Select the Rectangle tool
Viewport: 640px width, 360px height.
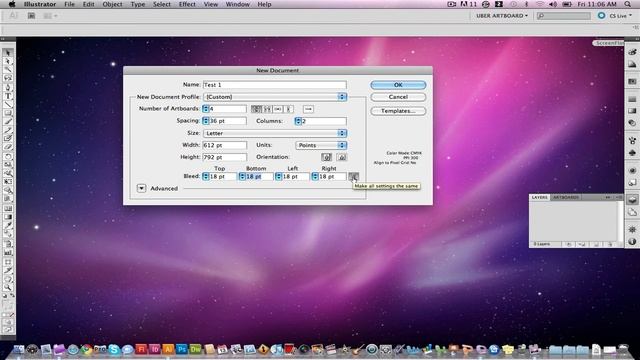pyautogui.click(x=8, y=113)
